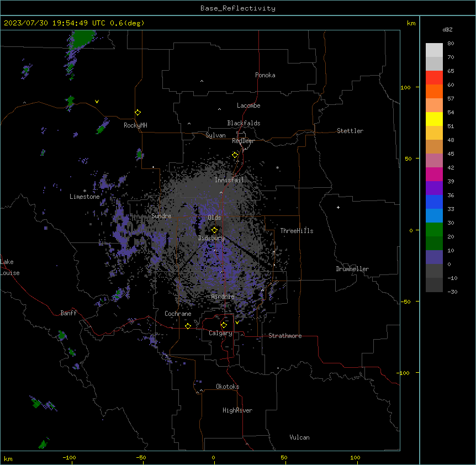Click the white caret marker above Lacombe
The height and width of the screenshot is (465, 476).
(x=219, y=109)
